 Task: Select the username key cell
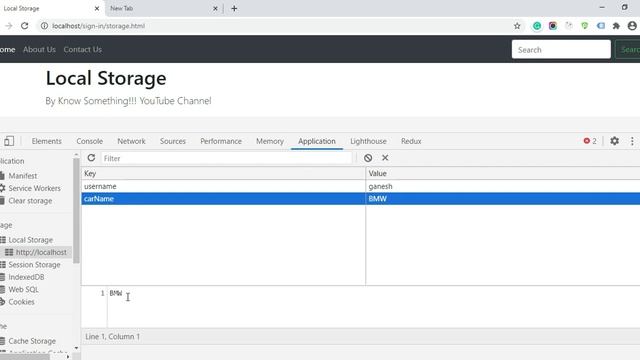click(223, 186)
